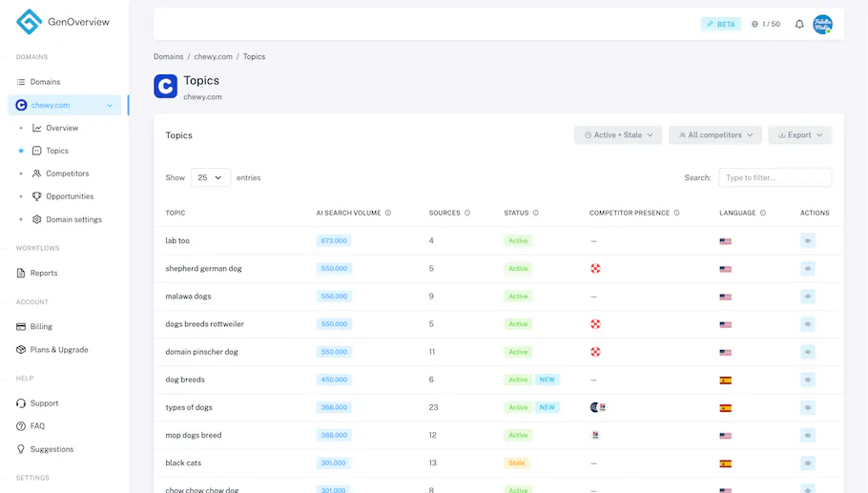The height and width of the screenshot is (493, 868).
Task: Click the Type to filter search field
Action: 775,177
